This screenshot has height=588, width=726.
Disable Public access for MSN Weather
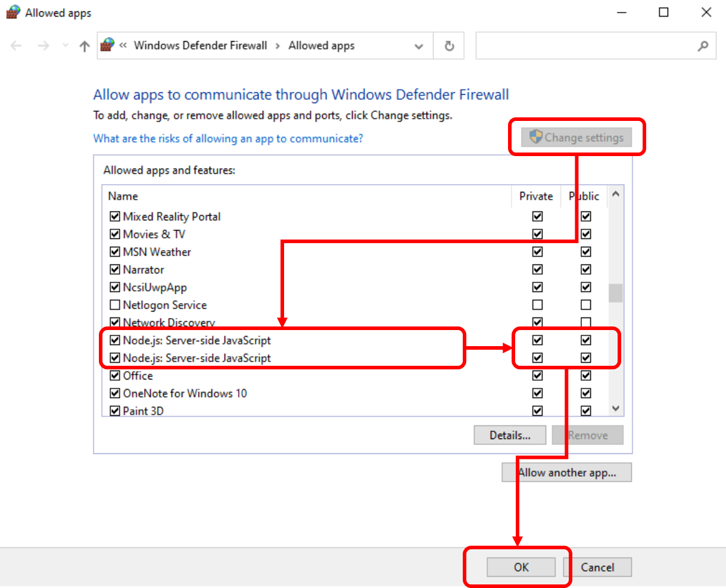coord(586,252)
